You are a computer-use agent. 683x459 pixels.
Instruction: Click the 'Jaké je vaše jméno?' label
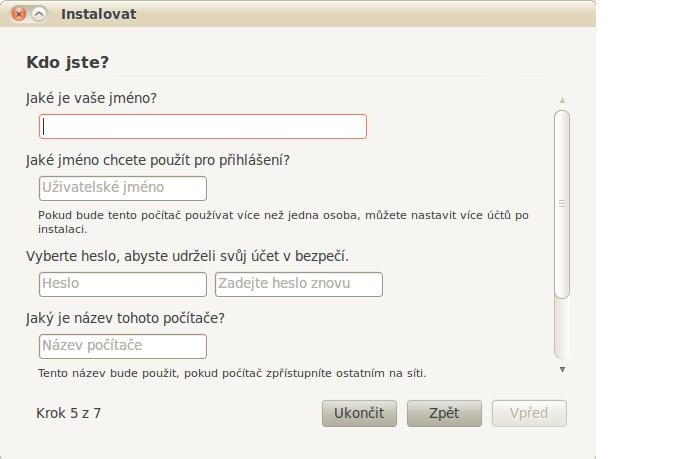(x=91, y=98)
